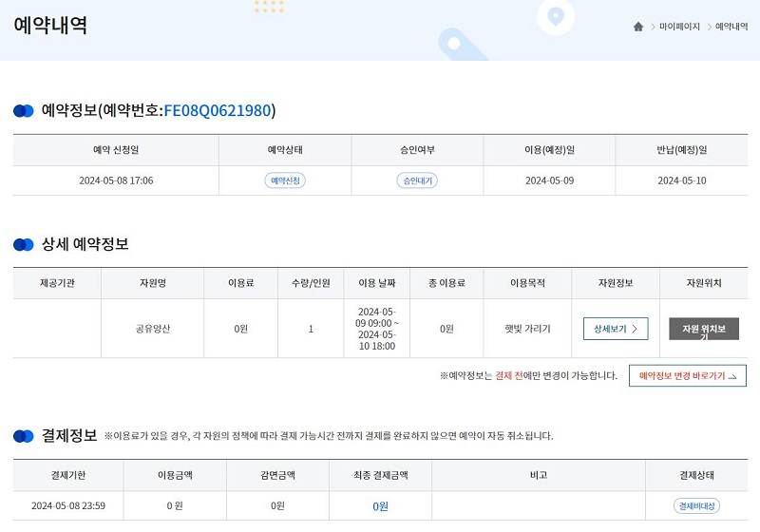Click the 이용금액 column header

[x=175, y=475]
